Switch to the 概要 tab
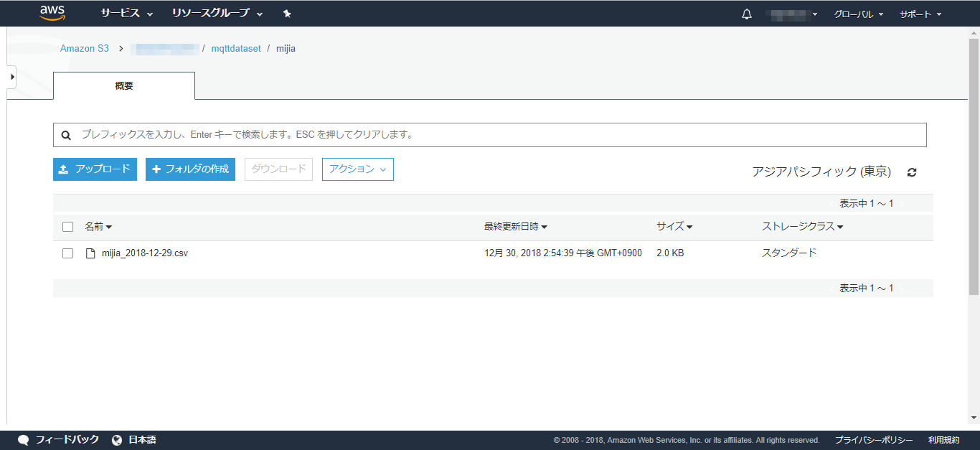 point(123,85)
